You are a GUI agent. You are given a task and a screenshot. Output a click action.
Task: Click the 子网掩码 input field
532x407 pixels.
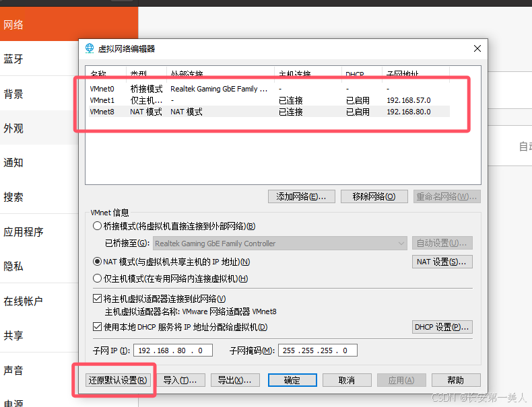point(318,350)
